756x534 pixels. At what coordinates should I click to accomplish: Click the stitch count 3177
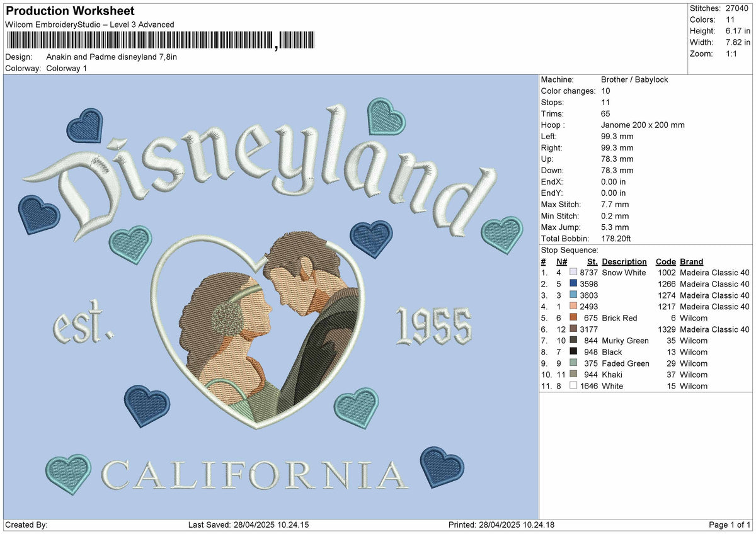tap(588, 329)
